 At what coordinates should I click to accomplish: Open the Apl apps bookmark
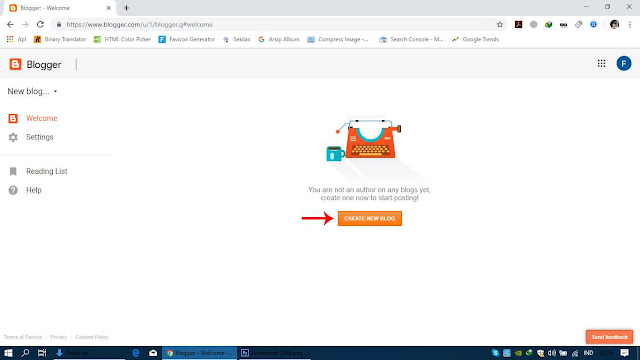(x=16, y=39)
